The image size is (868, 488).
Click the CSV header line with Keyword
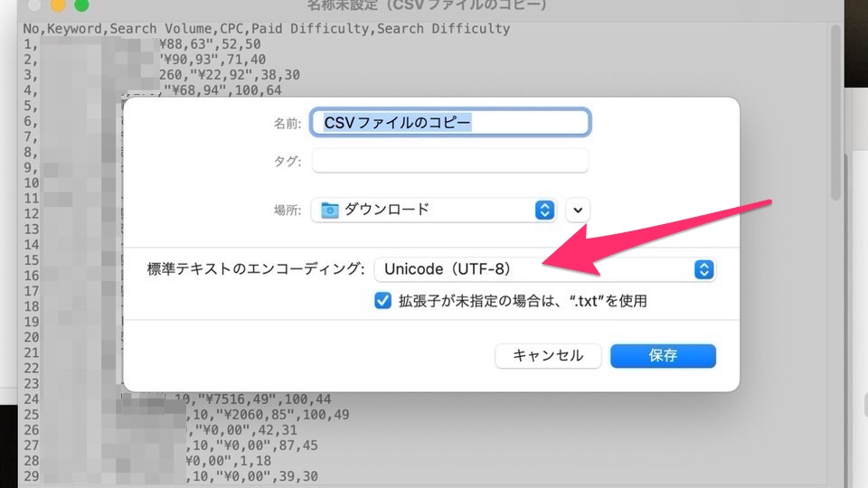point(266,28)
